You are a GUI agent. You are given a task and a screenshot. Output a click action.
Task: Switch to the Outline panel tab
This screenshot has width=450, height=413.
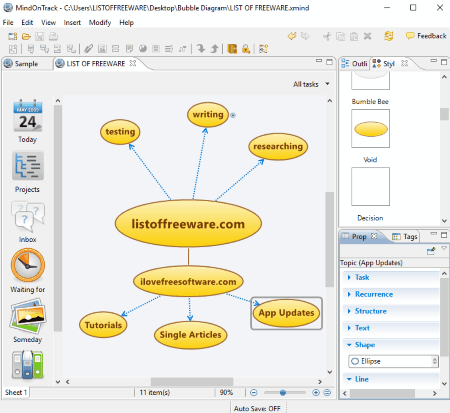[x=355, y=64]
